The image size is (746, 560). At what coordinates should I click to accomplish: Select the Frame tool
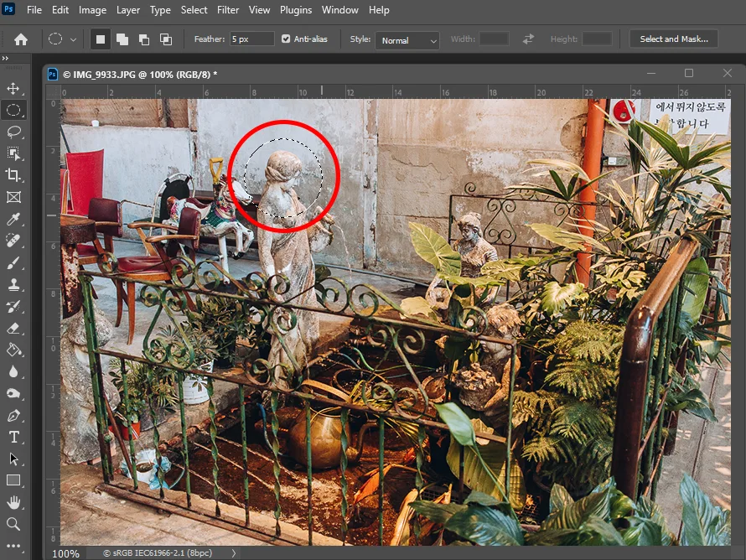(x=13, y=197)
